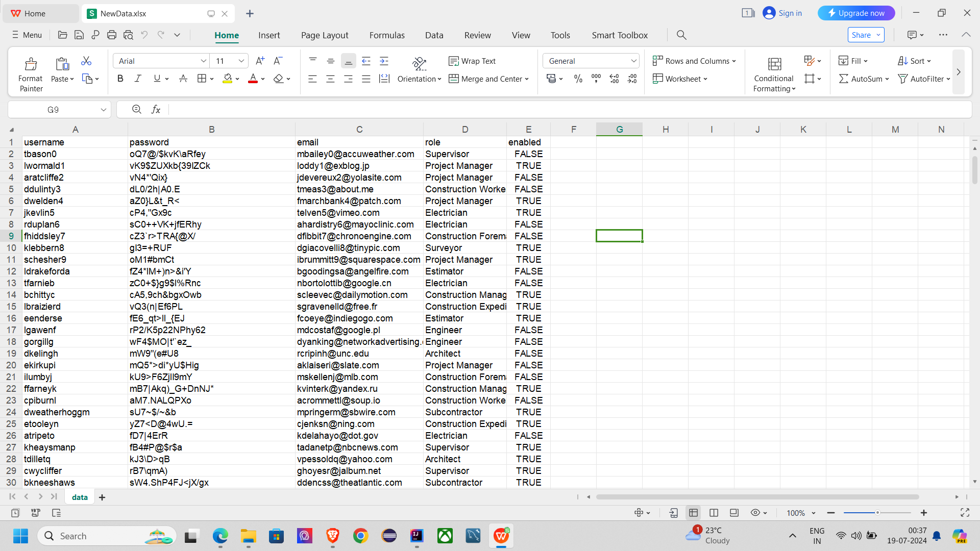Open Chrome from the Windows taskbar
The image size is (980, 551).
coord(360,536)
